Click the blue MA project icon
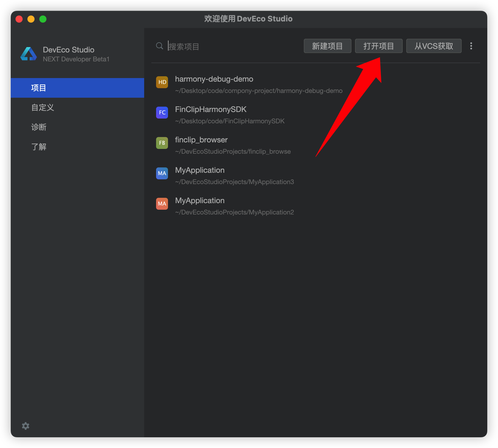The width and height of the screenshot is (498, 448). (162, 173)
